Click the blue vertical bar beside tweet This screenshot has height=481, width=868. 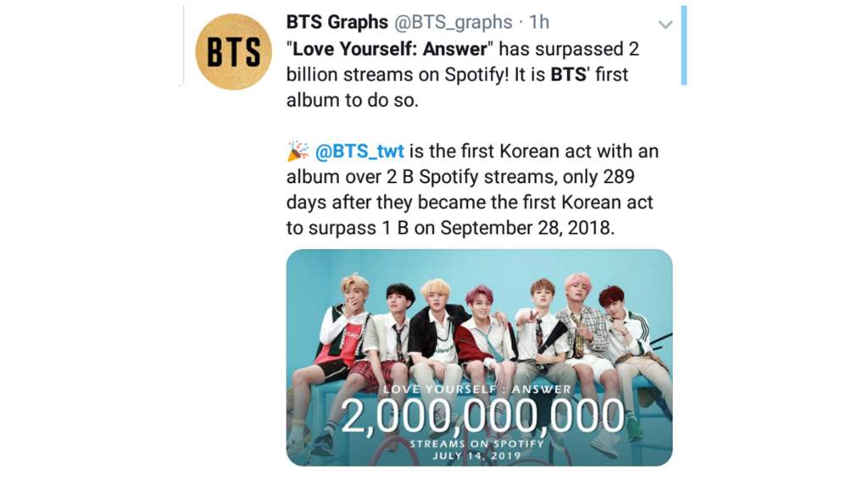[684, 46]
